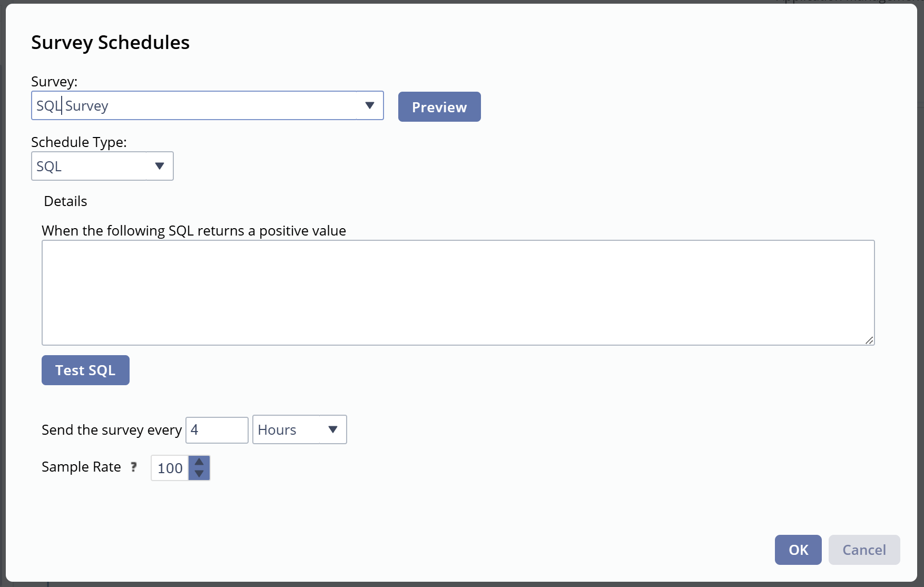Run the Test SQL button
Screen dimensions: 924x587
click(x=85, y=370)
